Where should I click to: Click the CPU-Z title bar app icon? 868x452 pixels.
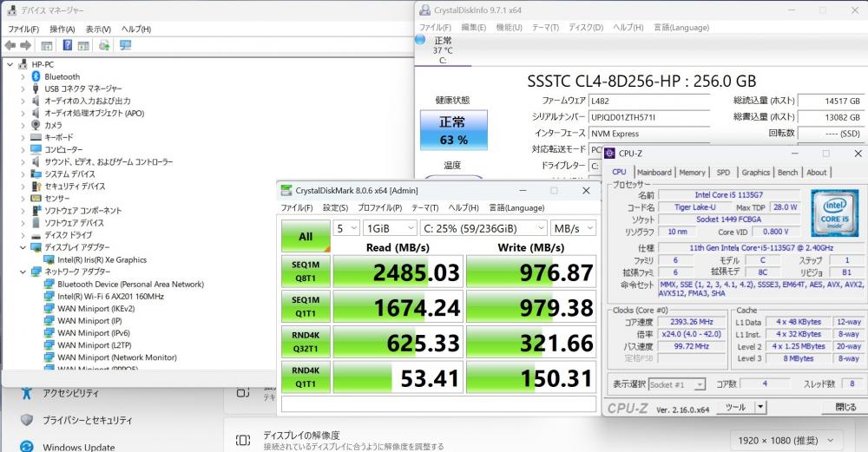click(610, 154)
